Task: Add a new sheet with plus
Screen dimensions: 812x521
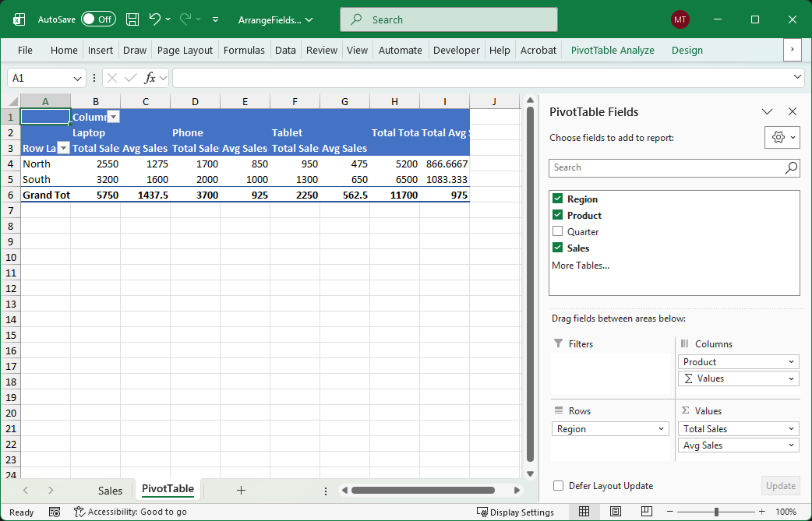Action: [241, 490]
